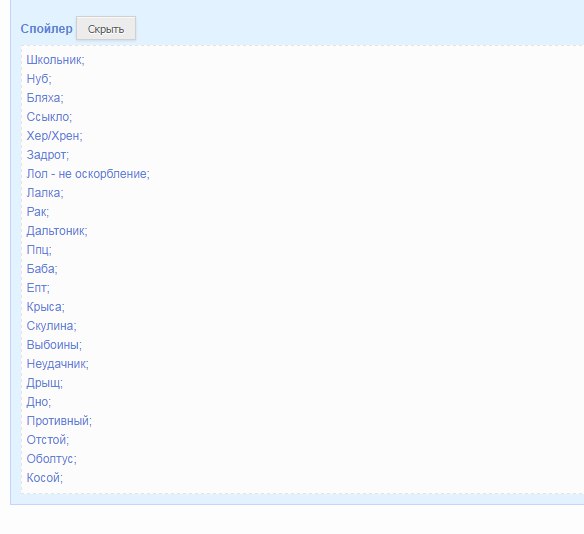Select the Лалка entry
The image size is (584, 534).
(x=45, y=193)
